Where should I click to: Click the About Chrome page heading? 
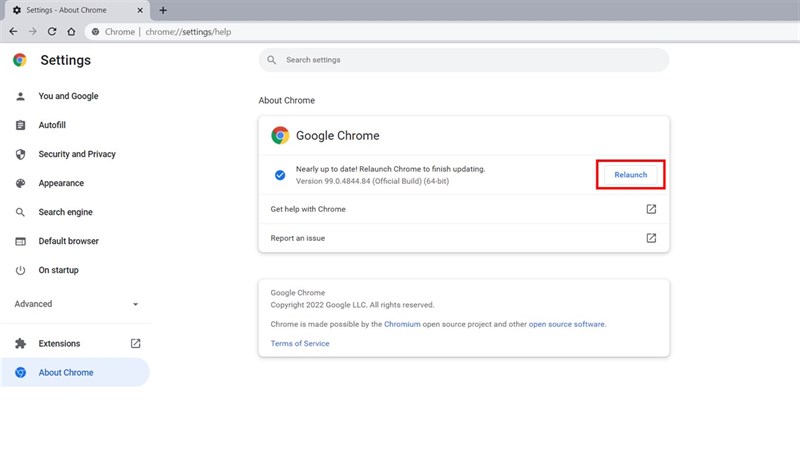point(286,101)
